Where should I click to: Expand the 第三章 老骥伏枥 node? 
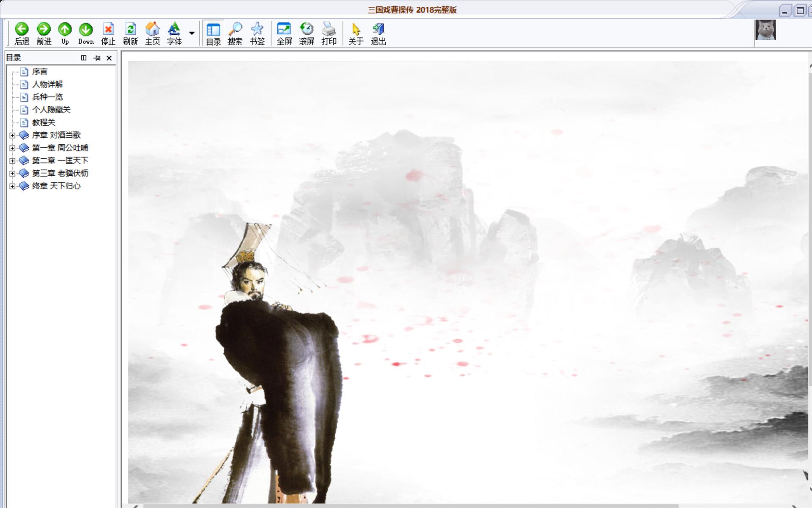point(12,174)
